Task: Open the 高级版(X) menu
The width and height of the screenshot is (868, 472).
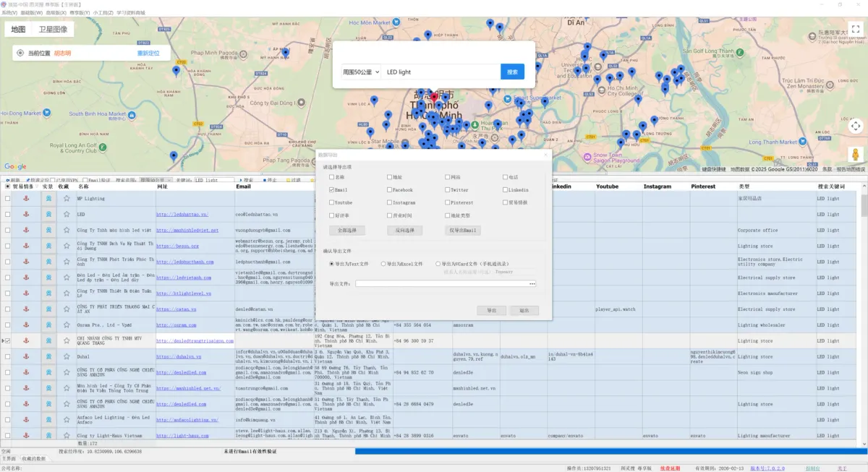Action: (x=56, y=12)
